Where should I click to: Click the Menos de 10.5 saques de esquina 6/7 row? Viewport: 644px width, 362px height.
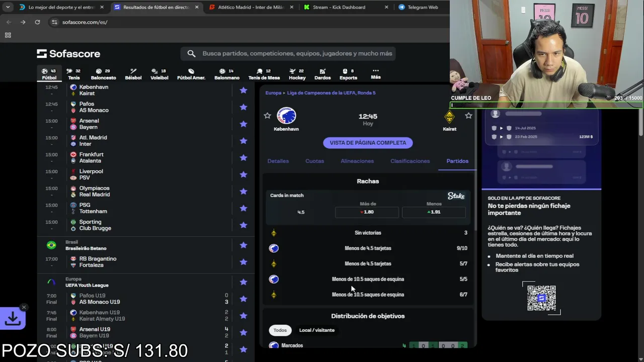(x=368, y=295)
